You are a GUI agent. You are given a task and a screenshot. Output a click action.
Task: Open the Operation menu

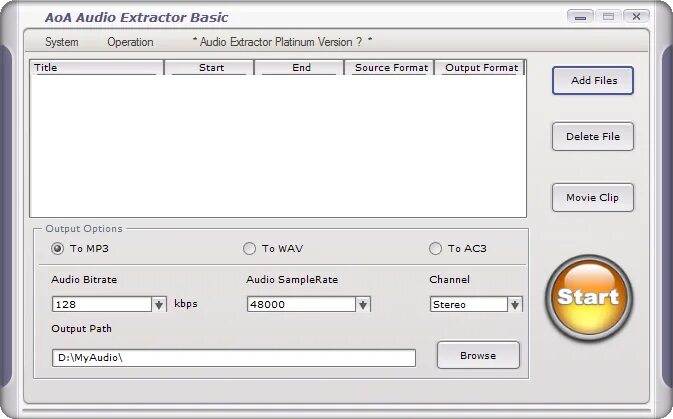point(130,42)
